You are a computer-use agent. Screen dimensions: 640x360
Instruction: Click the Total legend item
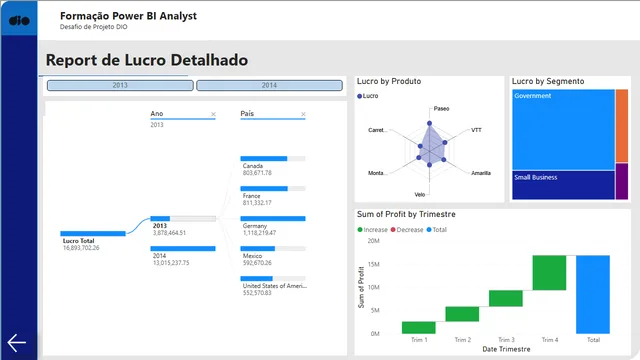(437, 230)
